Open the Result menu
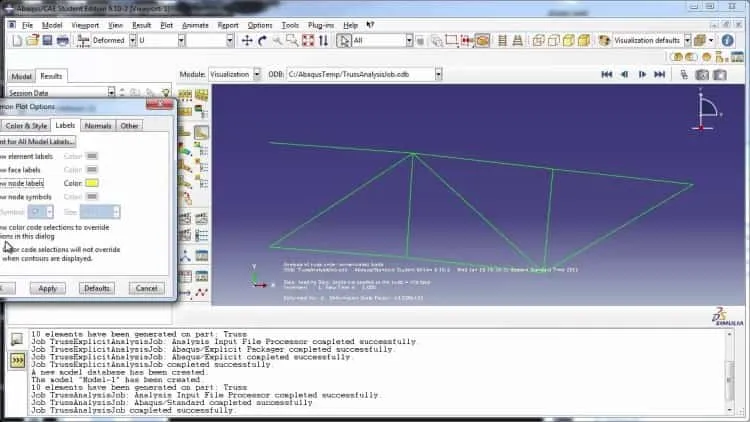This screenshot has width=750, height=422. [141, 25]
